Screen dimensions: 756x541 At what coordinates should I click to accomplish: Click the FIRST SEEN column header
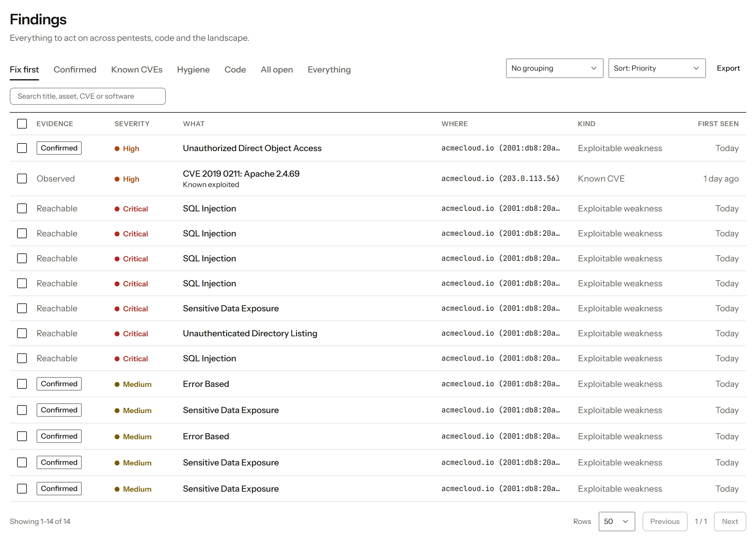click(x=718, y=124)
